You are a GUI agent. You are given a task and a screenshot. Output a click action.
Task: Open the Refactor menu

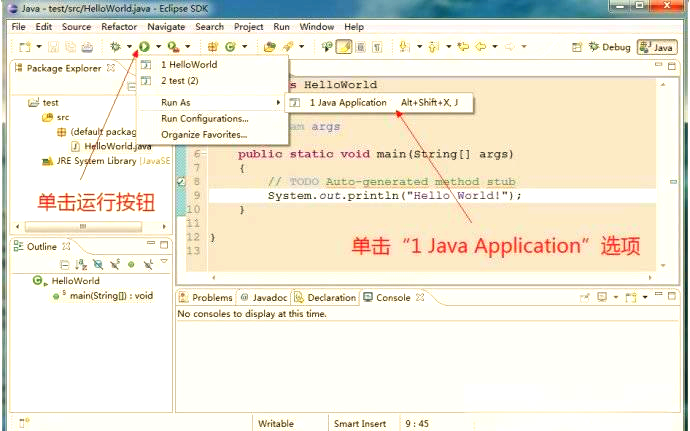119,27
